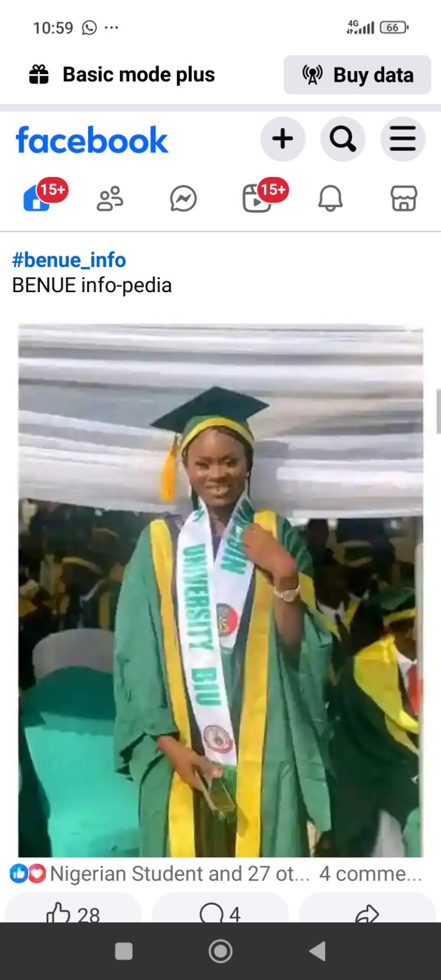The width and height of the screenshot is (441, 980).
Task: Open Facebook search magnifier
Action: click(343, 139)
